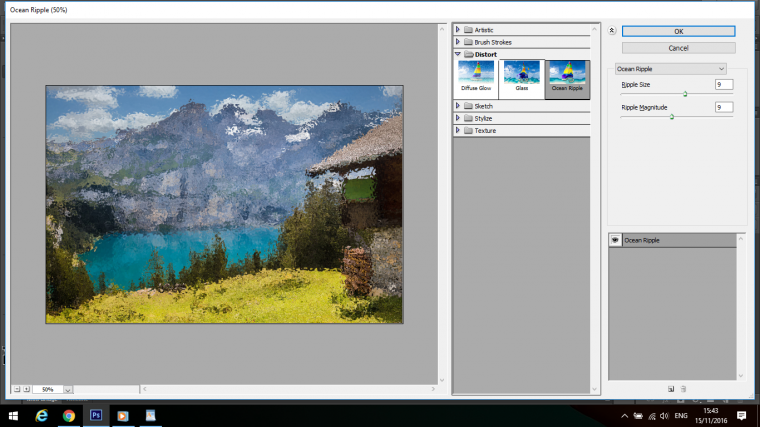Select the Ocean Ripple filter thumbnail

point(567,79)
